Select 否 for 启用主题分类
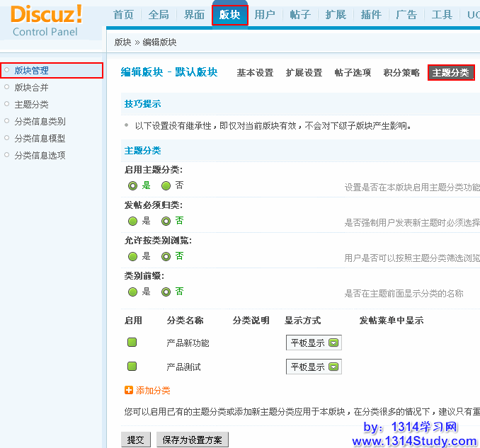 click(x=166, y=185)
